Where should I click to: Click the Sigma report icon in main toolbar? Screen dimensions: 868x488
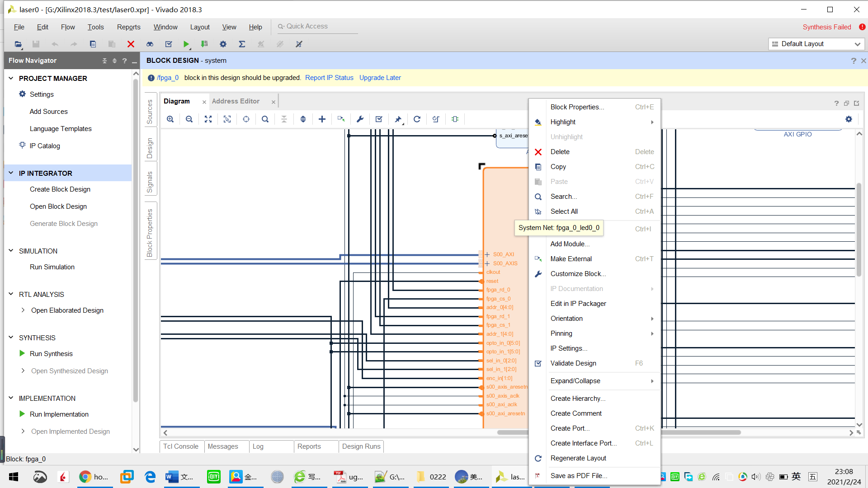coord(242,44)
